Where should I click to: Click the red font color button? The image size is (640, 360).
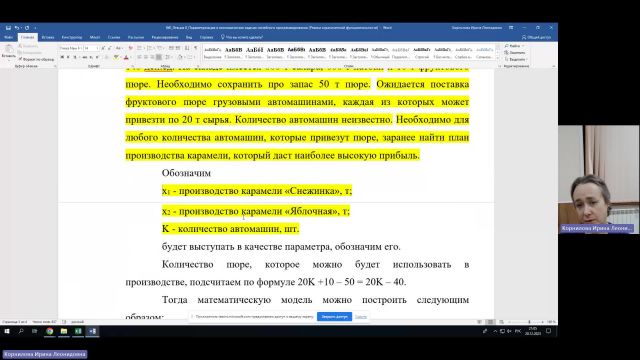tap(127, 57)
